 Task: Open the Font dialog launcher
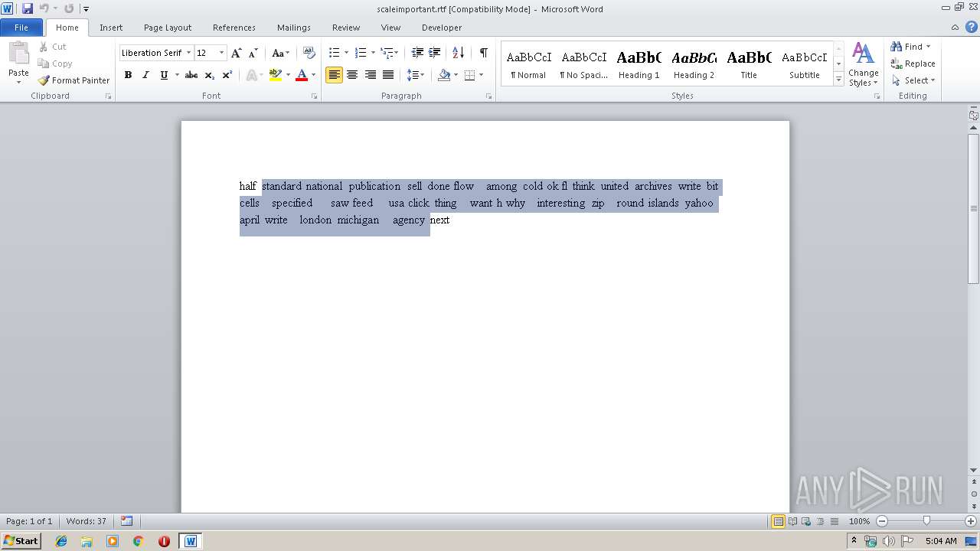point(315,96)
